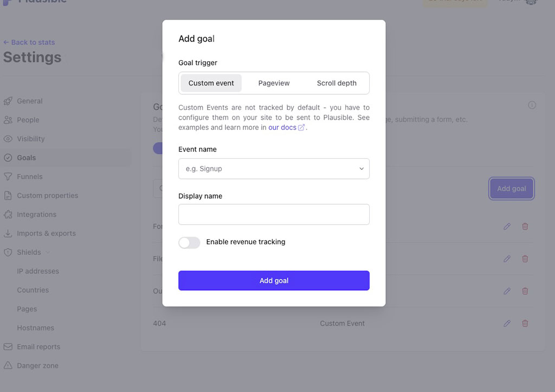Click the Danger zone warning icon
The width and height of the screenshot is (555, 392).
coord(9,365)
